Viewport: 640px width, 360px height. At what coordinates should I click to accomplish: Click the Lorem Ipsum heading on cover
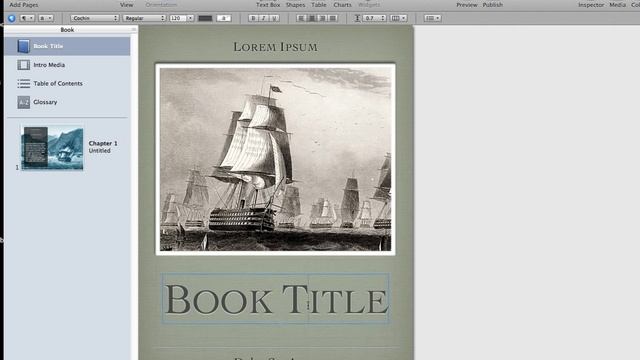tap(276, 47)
